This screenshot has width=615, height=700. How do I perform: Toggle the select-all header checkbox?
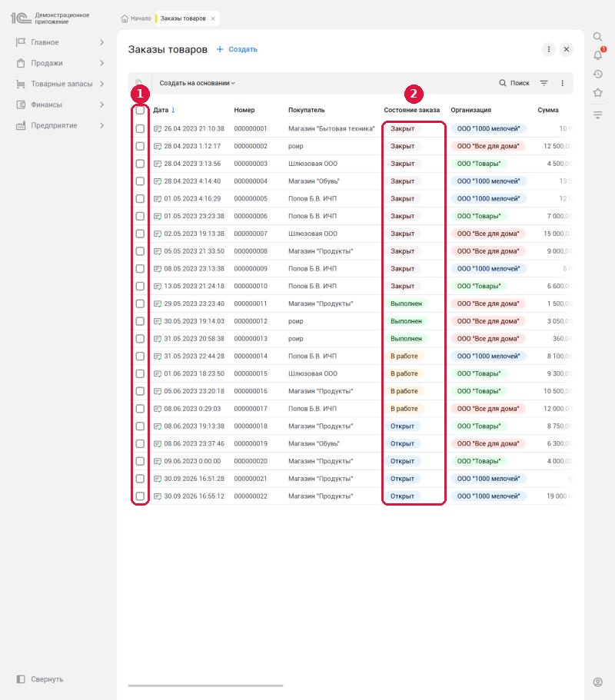point(140,110)
